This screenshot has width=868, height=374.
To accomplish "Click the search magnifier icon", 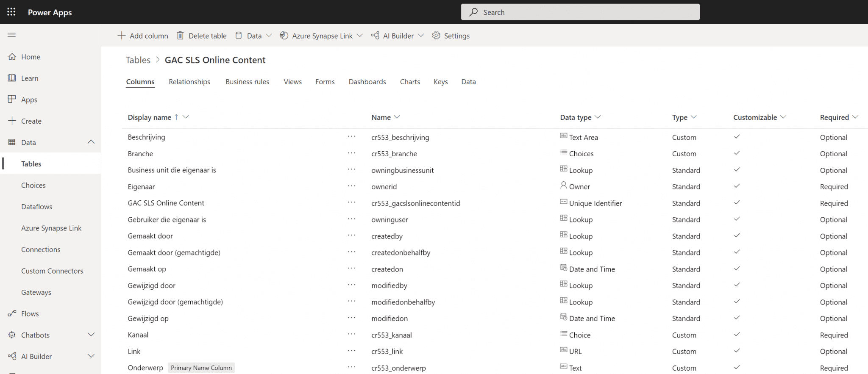I will [x=473, y=12].
